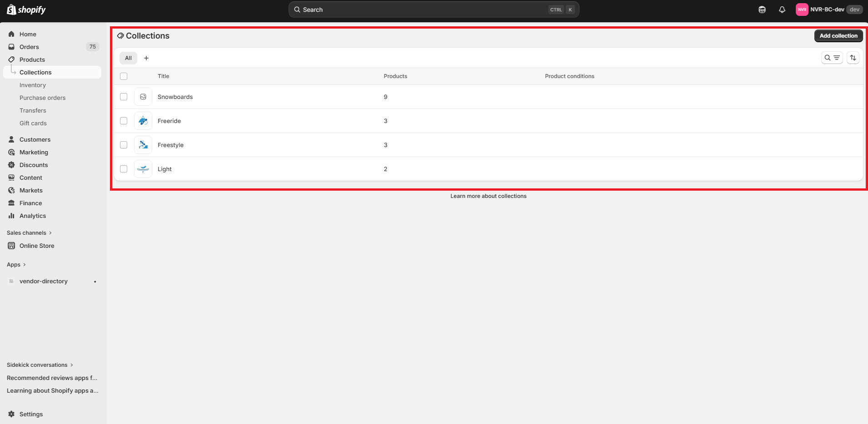Image resolution: width=868 pixels, height=424 pixels.
Task: Expand Sidekick conversations section
Action: click(40, 365)
